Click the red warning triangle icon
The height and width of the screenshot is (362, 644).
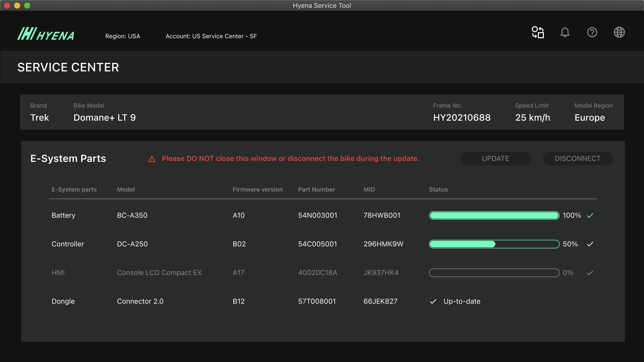coord(151,159)
